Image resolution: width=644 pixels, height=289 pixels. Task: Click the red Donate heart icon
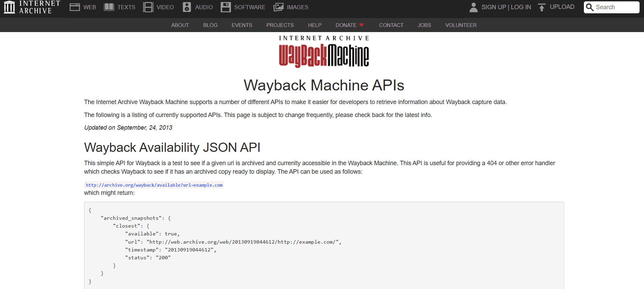361,25
